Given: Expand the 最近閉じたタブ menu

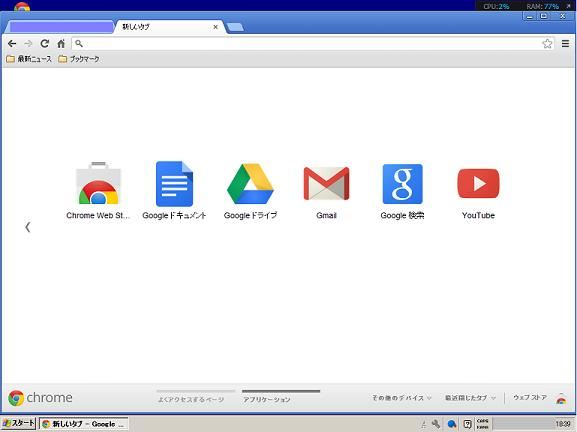Looking at the screenshot, I should (470, 398).
